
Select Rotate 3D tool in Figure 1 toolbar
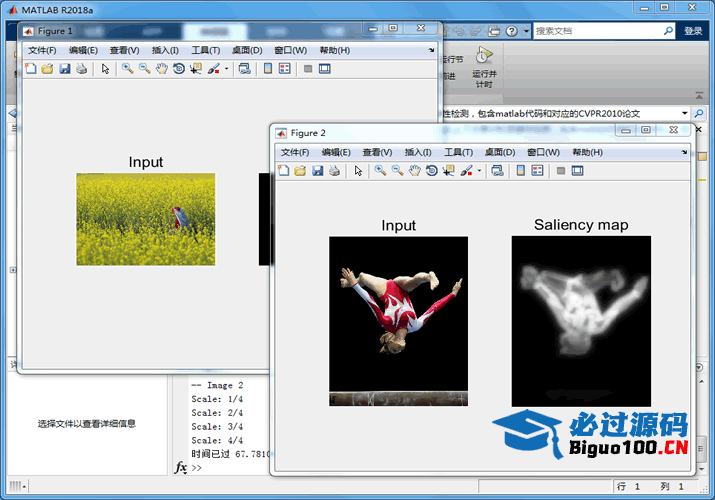click(x=179, y=69)
